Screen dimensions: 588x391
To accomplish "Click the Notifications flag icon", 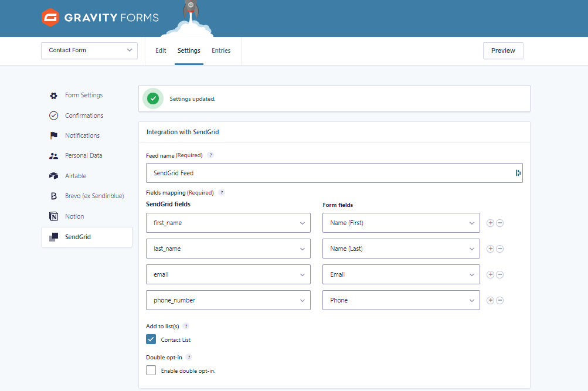I will click(53, 135).
